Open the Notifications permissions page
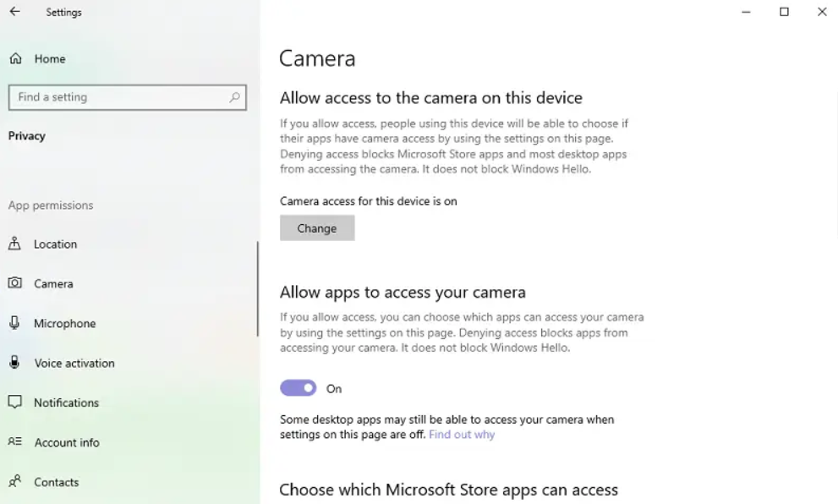Viewport: 838px width, 504px height. (x=66, y=403)
